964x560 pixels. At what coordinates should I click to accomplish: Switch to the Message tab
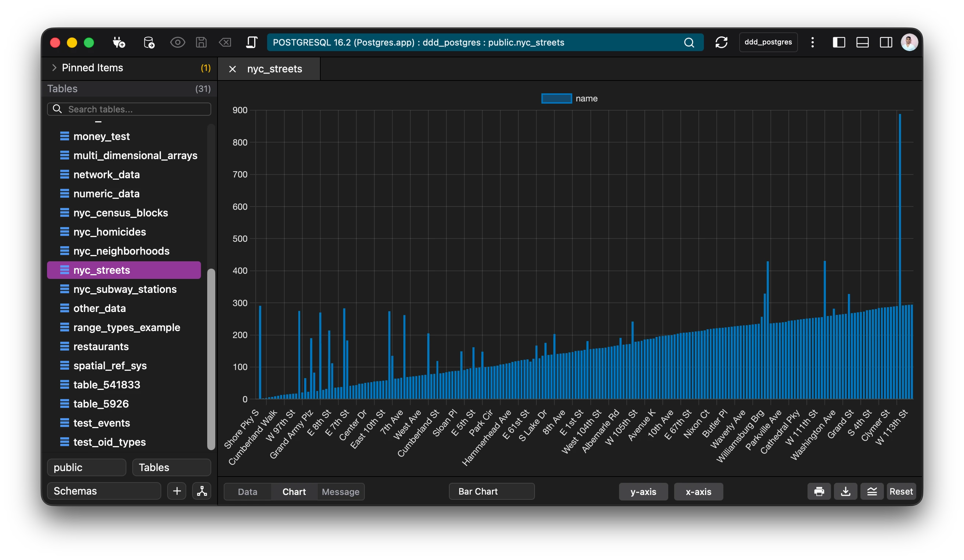(341, 492)
